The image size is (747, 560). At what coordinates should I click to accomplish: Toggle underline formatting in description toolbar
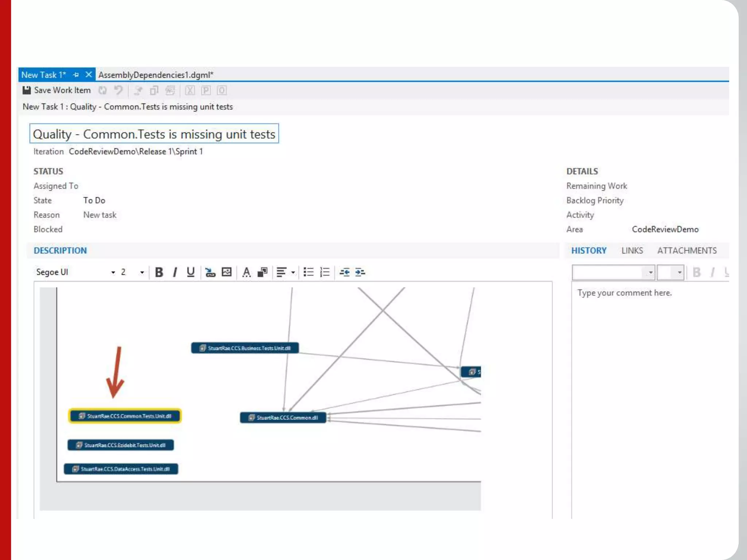(x=190, y=272)
